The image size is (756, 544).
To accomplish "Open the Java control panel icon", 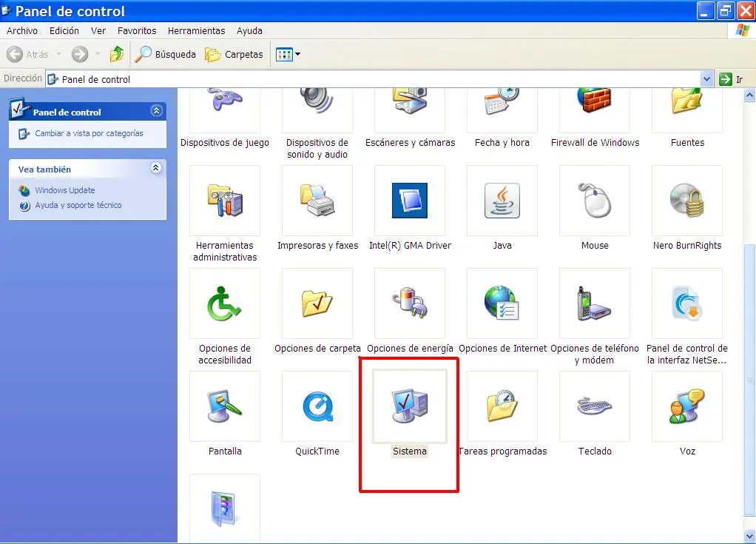I will (x=502, y=200).
